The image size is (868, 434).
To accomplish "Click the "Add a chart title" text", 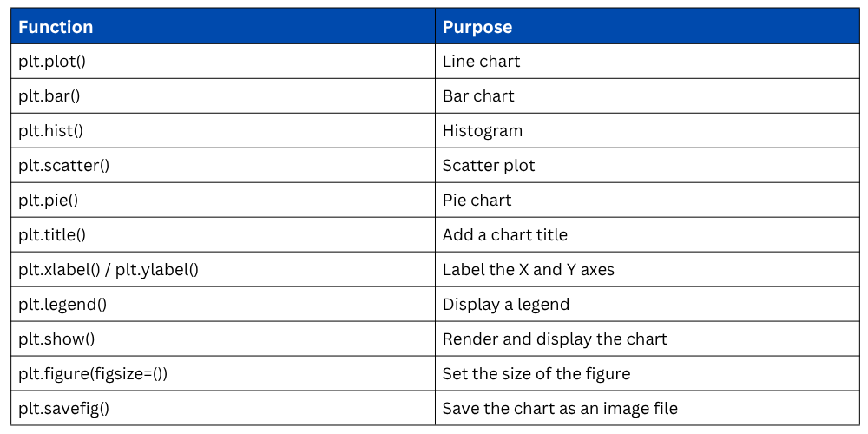I will coord(505,235).
